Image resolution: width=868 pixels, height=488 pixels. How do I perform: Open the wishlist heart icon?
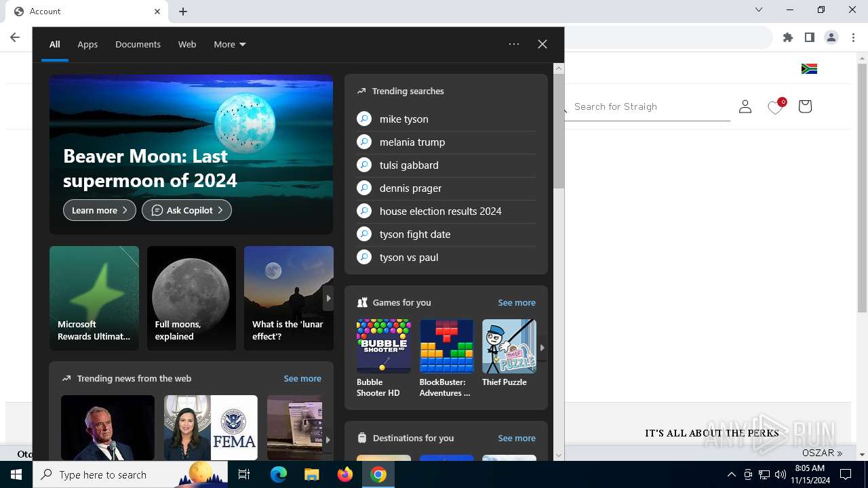[x=776, y=106]
